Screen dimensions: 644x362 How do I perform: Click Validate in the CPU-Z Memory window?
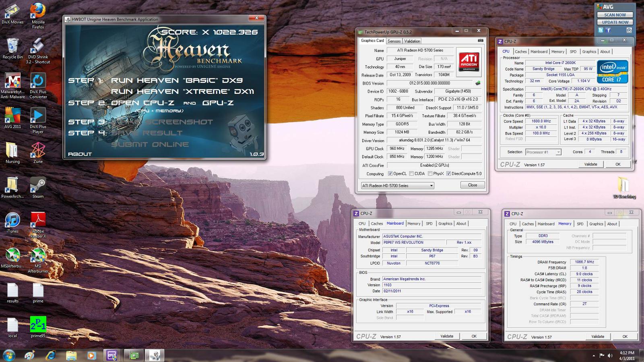pyautogui.click(x=597, y=337)
